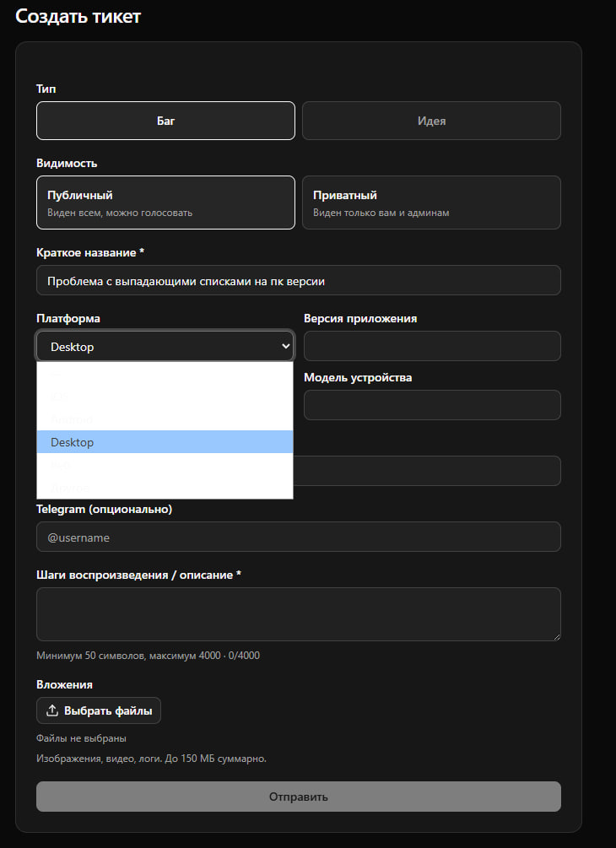Submit the ticket with Отправить
Screen dimensions: 616x848
pos(299,796)
